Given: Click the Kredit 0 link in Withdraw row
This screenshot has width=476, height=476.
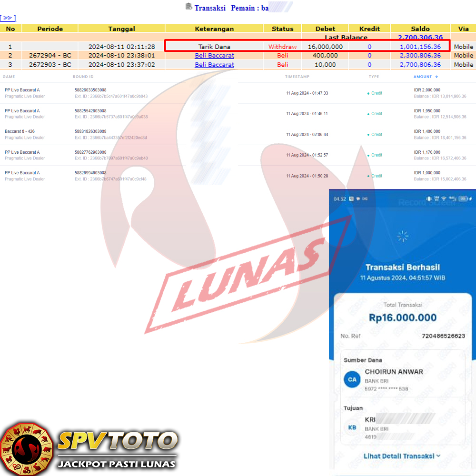Looking at the screenshot, I should click(x=369, y=47).
